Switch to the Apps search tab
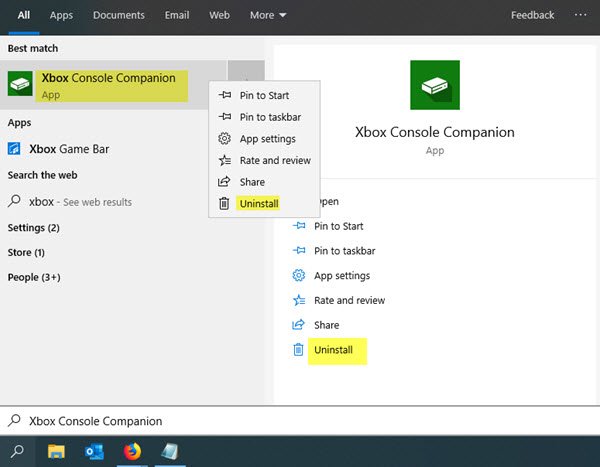This screenshot has width=600, height=467. click(61, 15)
